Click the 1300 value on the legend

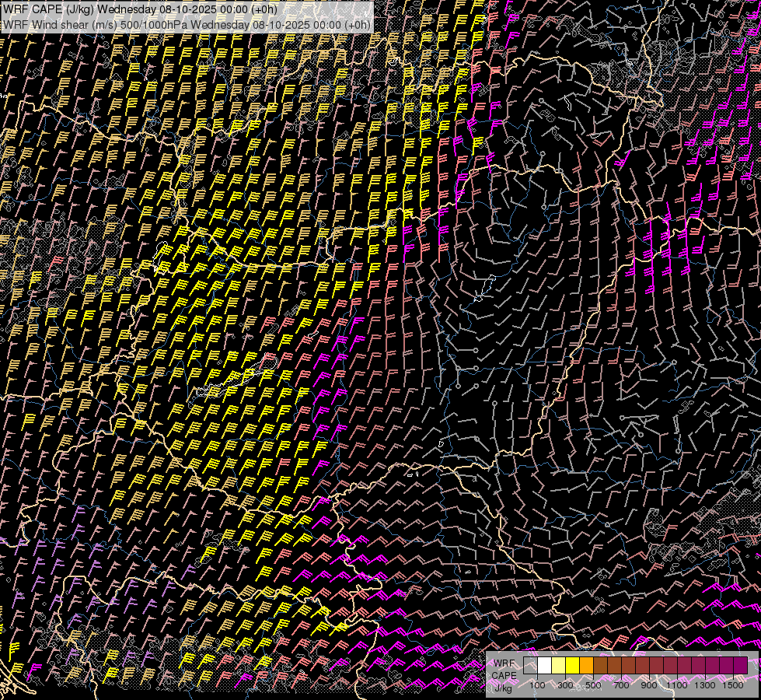705,685
